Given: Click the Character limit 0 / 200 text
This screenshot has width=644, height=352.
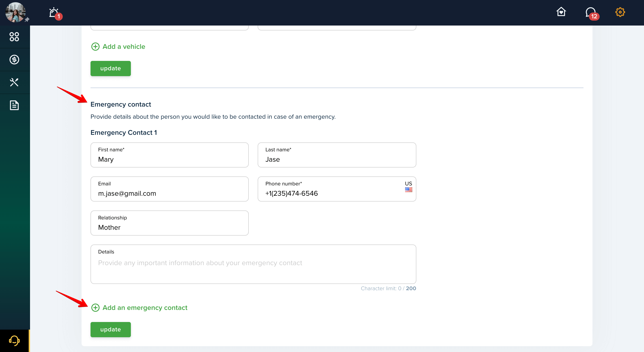Looking at the screenshot, I should click(x=388, y=289).
